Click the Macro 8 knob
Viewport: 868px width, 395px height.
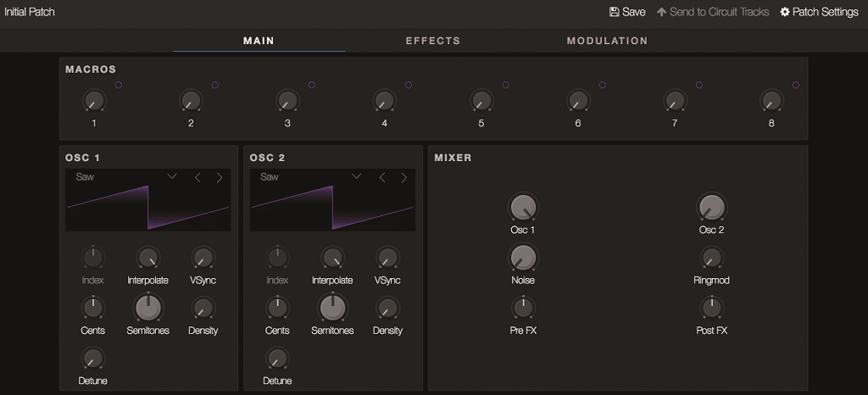pos(771,101)
